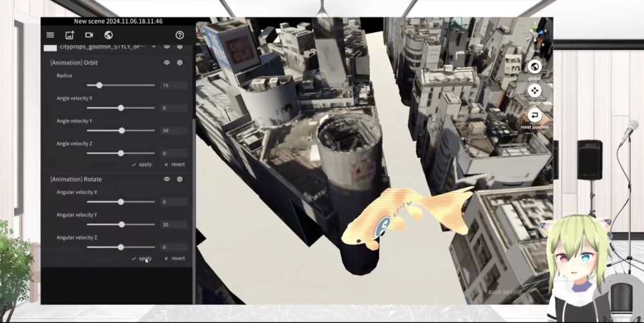
Task: Toggle visibility of Rotate animation
Action: pos(167,179)
